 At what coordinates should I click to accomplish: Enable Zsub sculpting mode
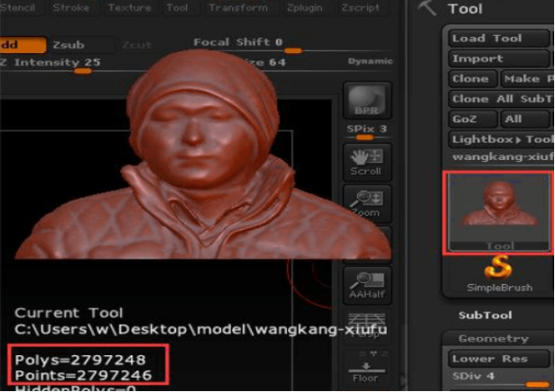tap(70, 43)
